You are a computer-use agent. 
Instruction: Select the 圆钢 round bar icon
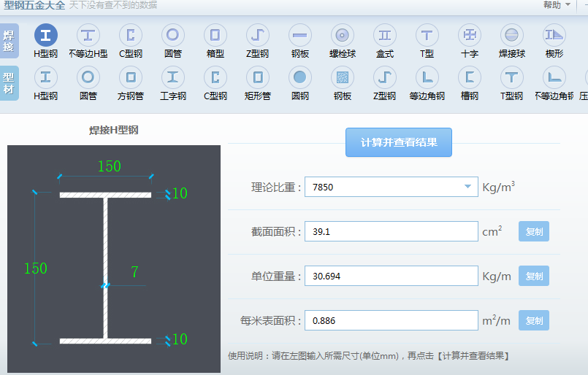pyautogui.click(x=300, y=77)
